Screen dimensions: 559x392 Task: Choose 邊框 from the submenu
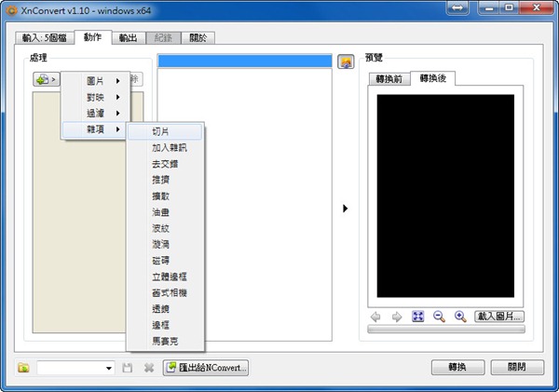pyautogui.click(x=165, y=325)
